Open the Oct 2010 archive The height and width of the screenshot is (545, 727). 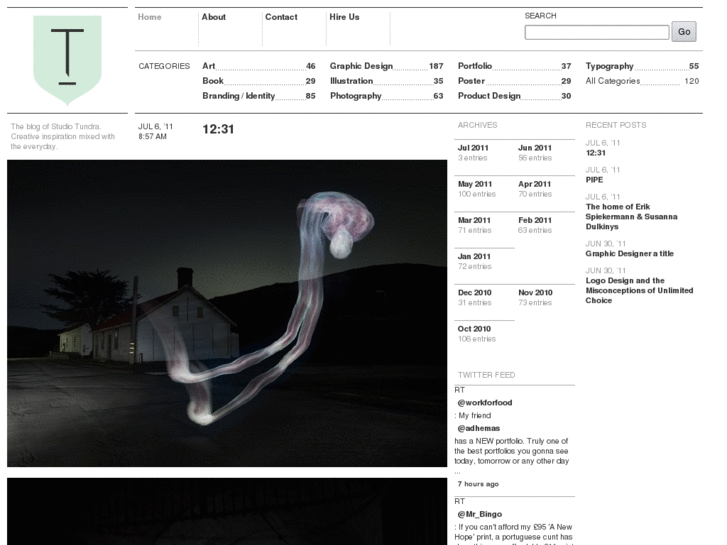(x=474, y=328)
